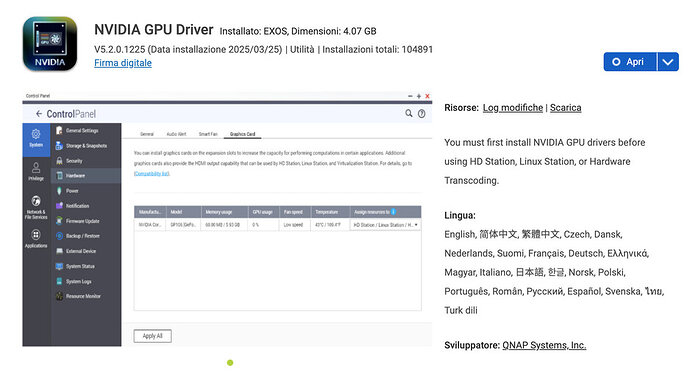Click the info icon beside Assign resources to
Image resolution: width=690 pixels, height=392 pixels.
(x=393, y=212)
